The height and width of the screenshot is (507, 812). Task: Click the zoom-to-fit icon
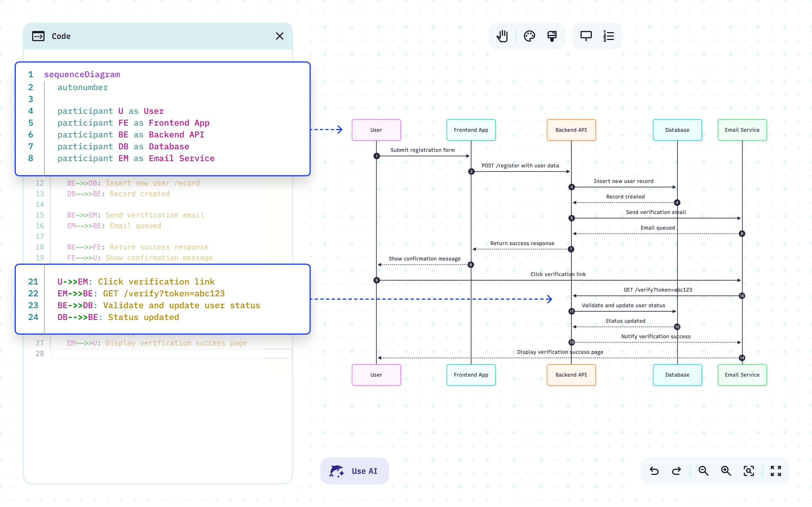click(749, 471)
